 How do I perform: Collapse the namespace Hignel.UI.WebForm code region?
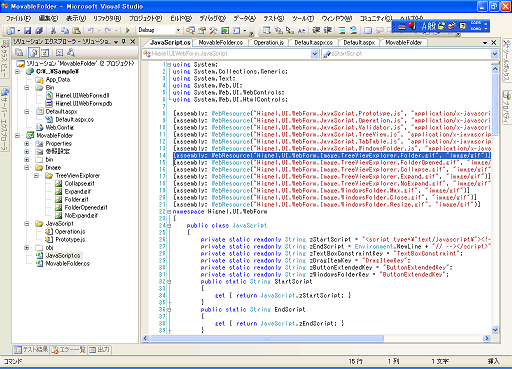point(169,212)
